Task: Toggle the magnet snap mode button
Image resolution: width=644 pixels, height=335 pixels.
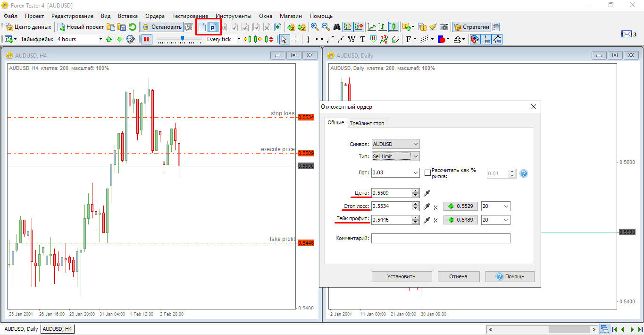Action: [x=475, y=39]
